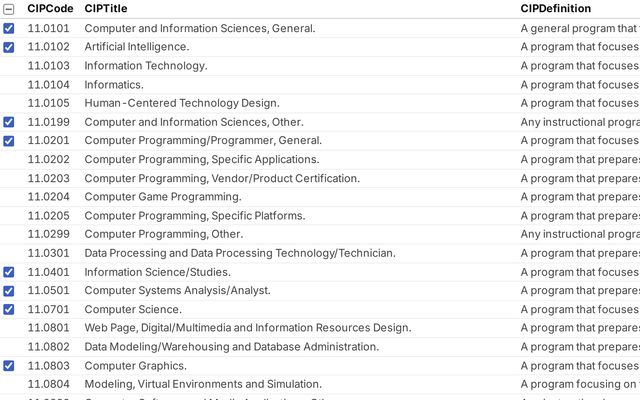Sort by the CIPCode column header
Viewport: 640px width, 400px height.
tap(48, 9)
